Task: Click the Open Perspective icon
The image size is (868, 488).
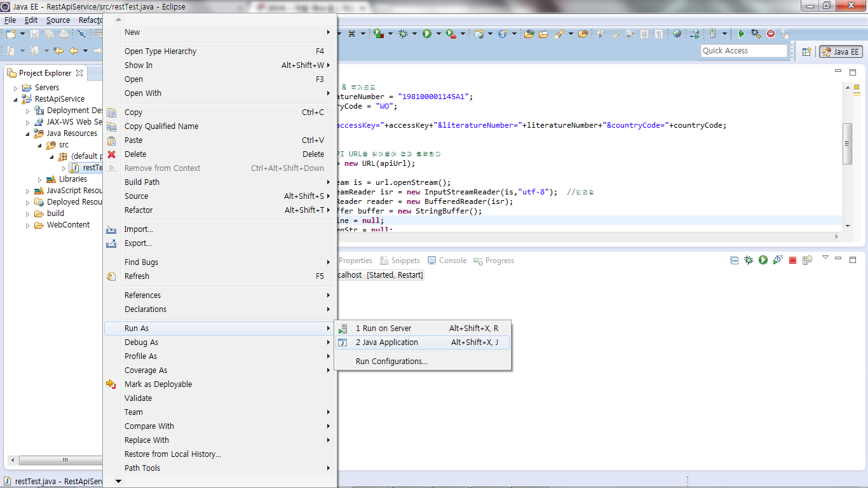Action: point(806,52)
